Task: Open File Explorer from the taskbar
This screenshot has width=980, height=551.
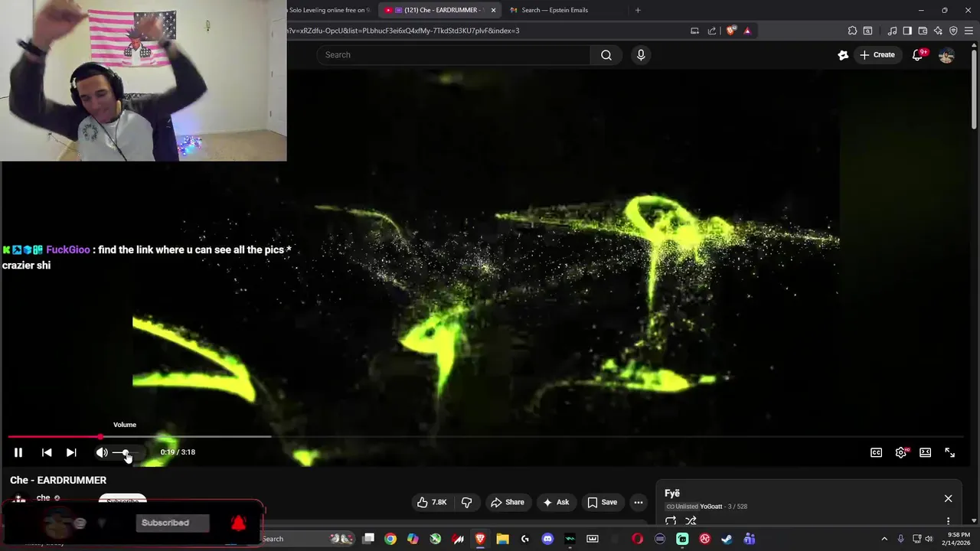Action: pyautogui.click(x=503, y=539)
